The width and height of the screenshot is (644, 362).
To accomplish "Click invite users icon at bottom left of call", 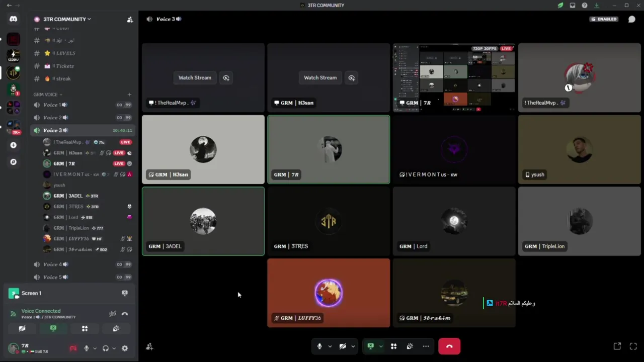I will (149, 346).
